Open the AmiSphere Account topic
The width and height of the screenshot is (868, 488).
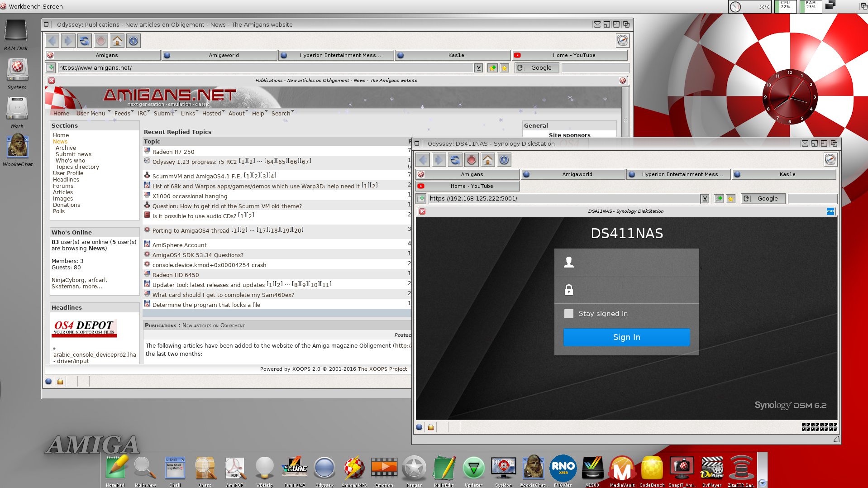[x=179, y=245]
